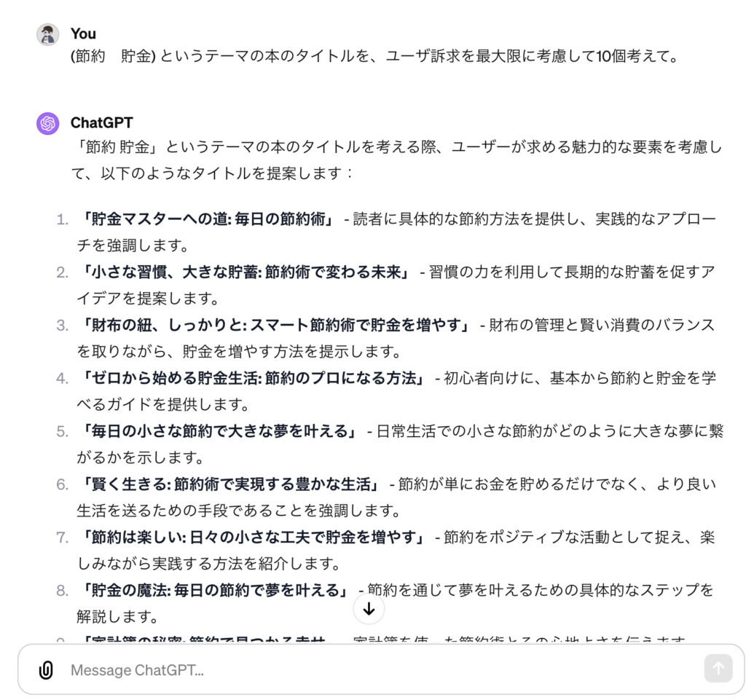Click the 'ChatGPT' sender name
Image resolution: width=746 pixels, height=700 pixels.
[102, 122]
